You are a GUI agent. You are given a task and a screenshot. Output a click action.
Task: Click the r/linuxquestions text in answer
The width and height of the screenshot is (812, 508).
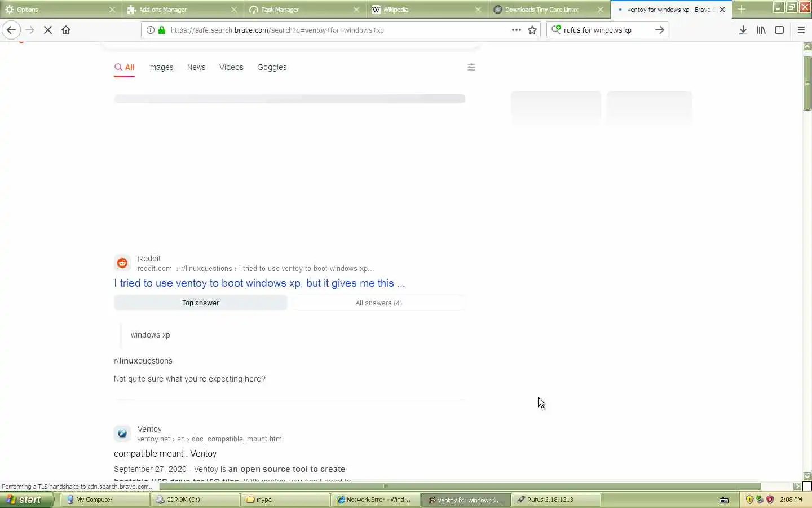pyautogui.click(x=143, y=361)
